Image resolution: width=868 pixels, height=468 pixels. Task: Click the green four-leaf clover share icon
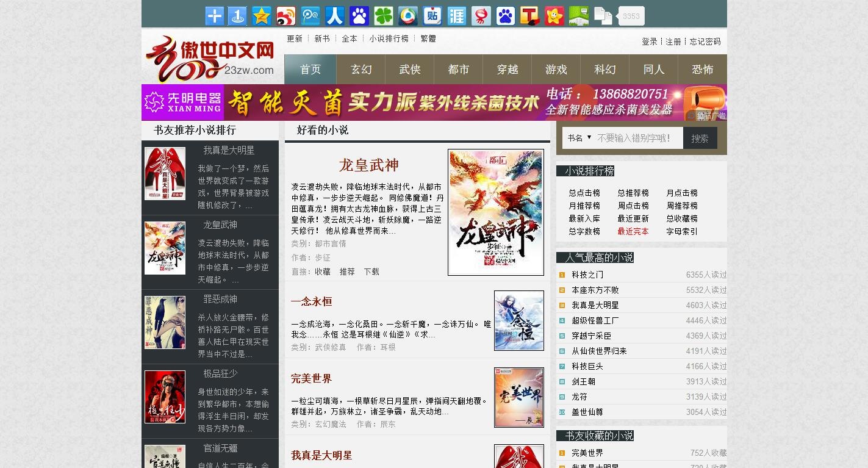pyautogui.click(x=384, y=16)
